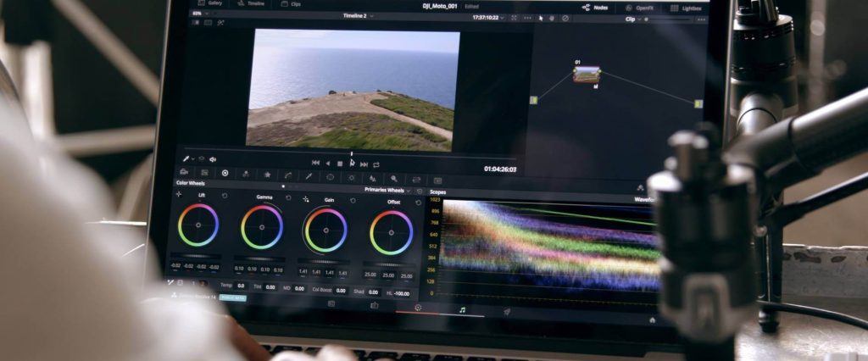Open the Nodes panel
The width and height of the screenshot is (868, 361).
click(x=595, y=8)
